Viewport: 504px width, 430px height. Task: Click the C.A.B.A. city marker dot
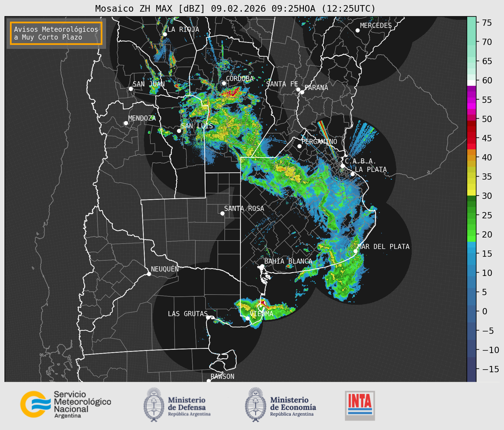point(343,166)
